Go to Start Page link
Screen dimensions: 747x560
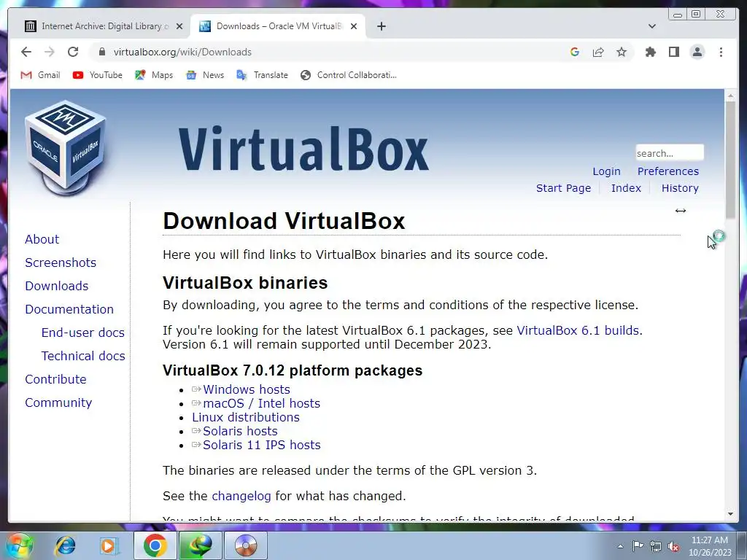pyautogui.click(x=564, y=188)
